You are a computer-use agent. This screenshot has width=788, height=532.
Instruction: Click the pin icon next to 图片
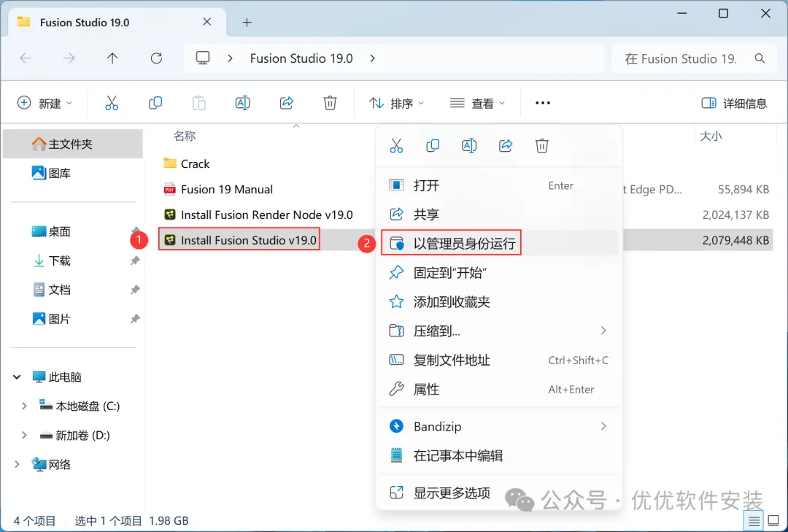(x=135, y=319)
